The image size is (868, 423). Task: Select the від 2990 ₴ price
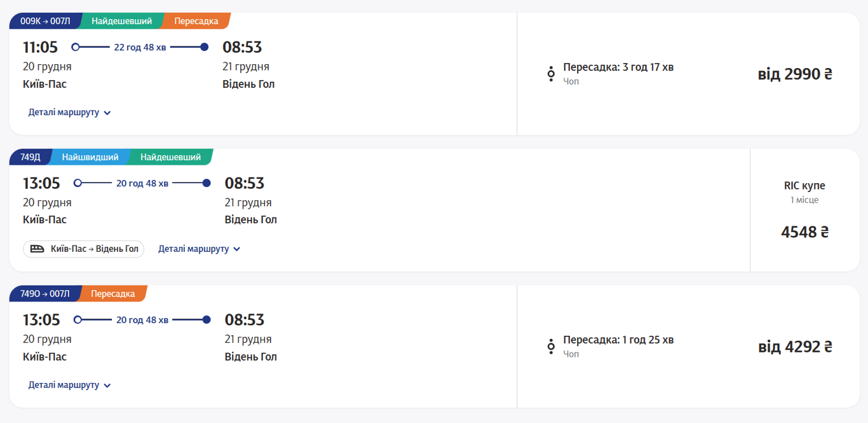pyautogui.click(x=794, y=74)
